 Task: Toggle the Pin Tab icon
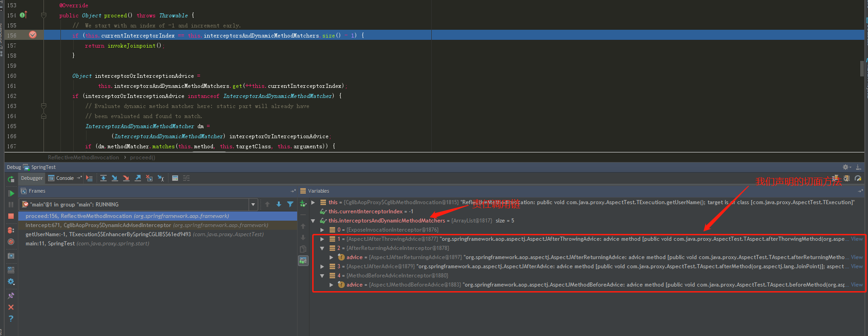pos(11,296)
